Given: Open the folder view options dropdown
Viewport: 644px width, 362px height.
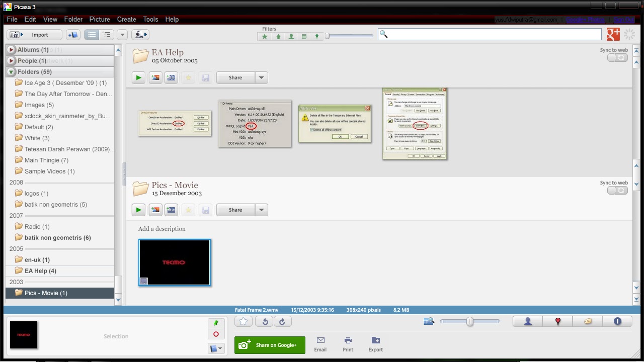Looking at the screenshot, I should click(122, 35).
